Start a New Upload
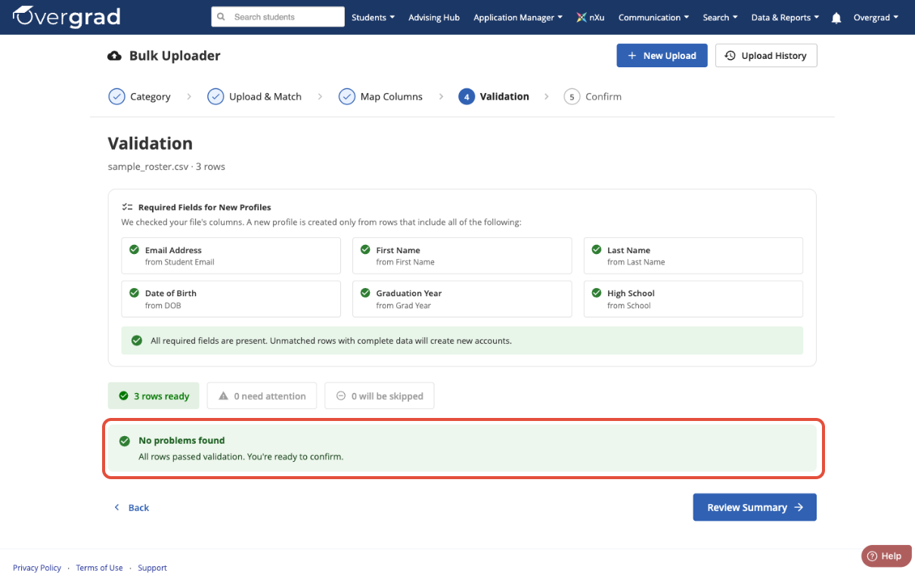 click(662, 56)
